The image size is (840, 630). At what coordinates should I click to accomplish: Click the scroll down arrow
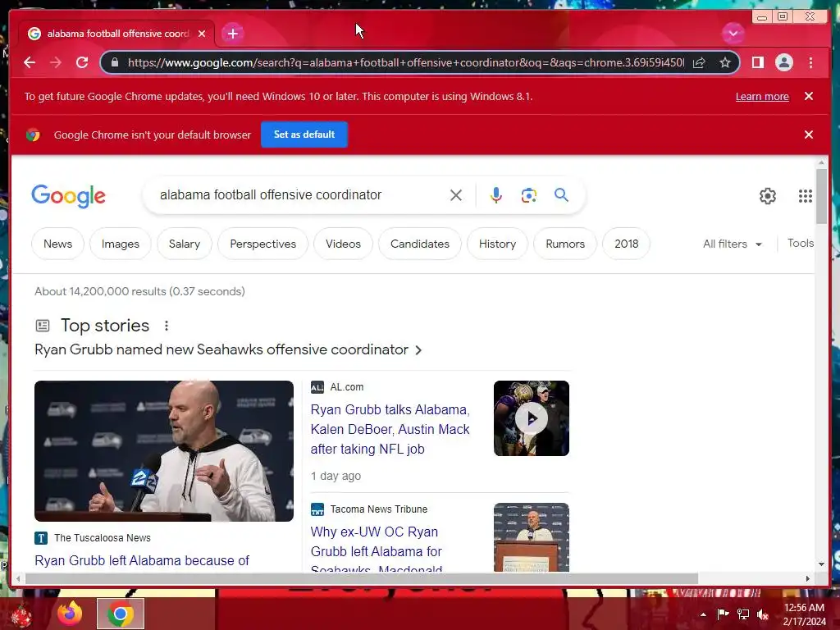tap(821, 564)
